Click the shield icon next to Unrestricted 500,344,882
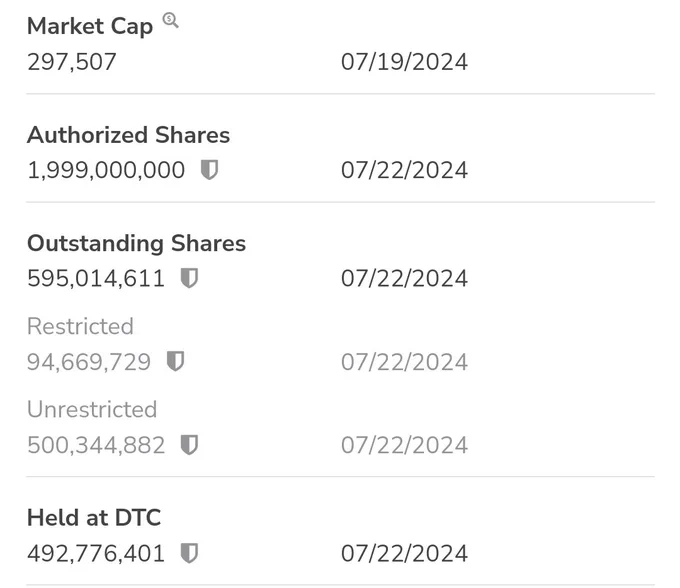 pos(189,445)
